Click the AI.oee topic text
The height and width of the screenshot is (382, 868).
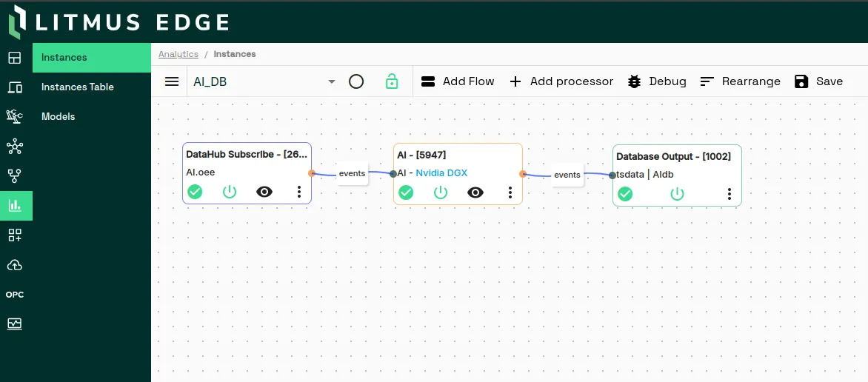click(x=201, y=172)
